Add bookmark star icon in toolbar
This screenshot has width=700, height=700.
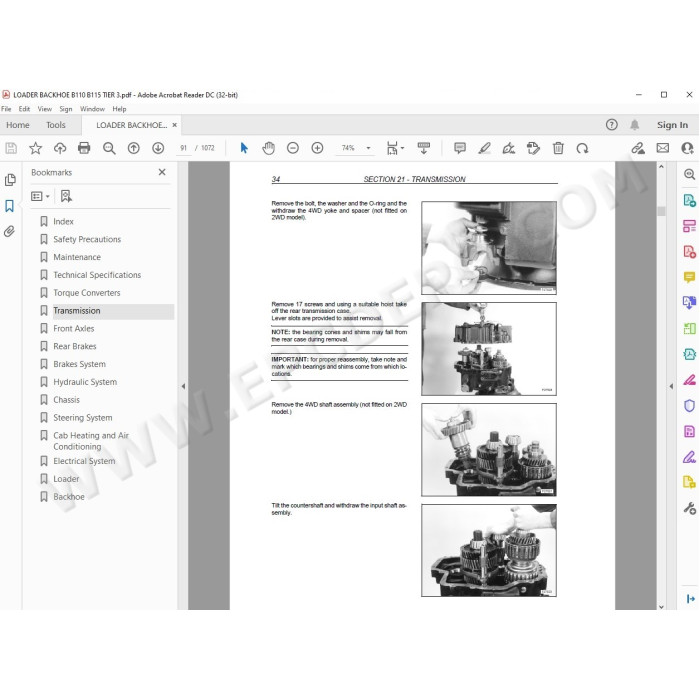[35, 148]
